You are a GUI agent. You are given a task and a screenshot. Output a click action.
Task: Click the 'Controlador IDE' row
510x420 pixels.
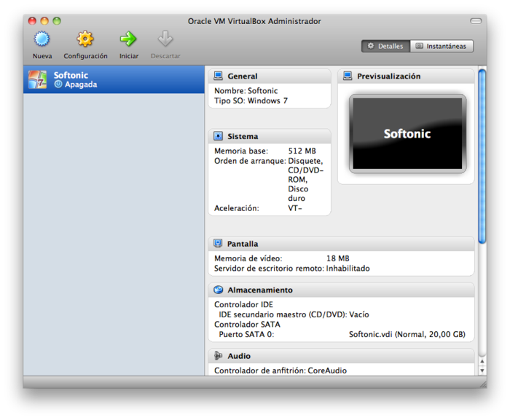point(243,304)
